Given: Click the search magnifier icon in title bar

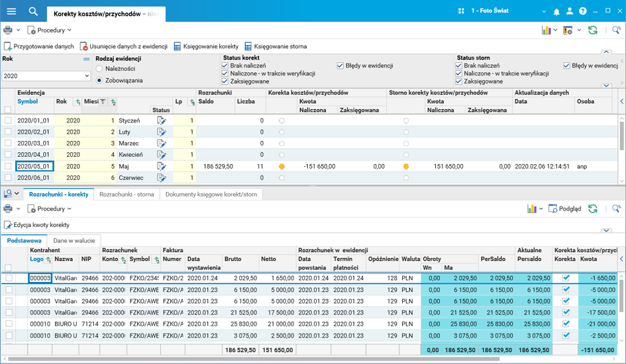Looking at the screenshot, I should point(33,11).
